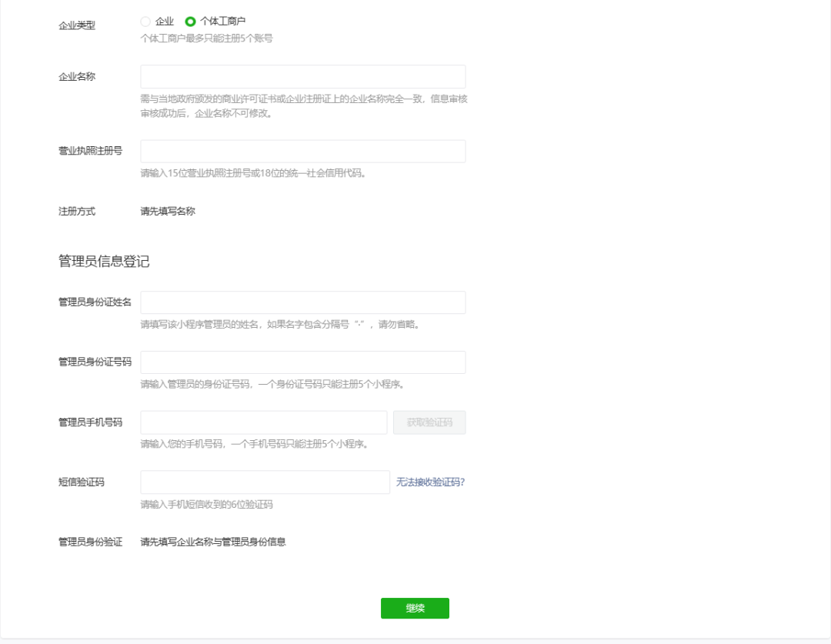Viewport: 831px width, 644px height.
Task: Click the 管理员身份证姓名 input field
Action: point(302,302)
